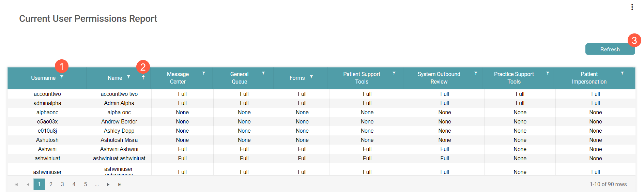The image size is (644, 192).
Task: Jump to the last page arrow
Action: click(x=120, y=184)
